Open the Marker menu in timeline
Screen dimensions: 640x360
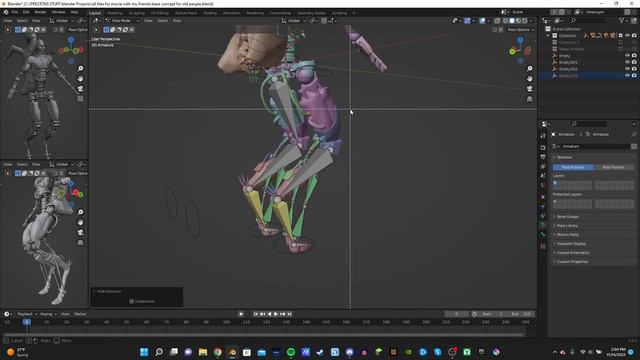click(80, 314)
